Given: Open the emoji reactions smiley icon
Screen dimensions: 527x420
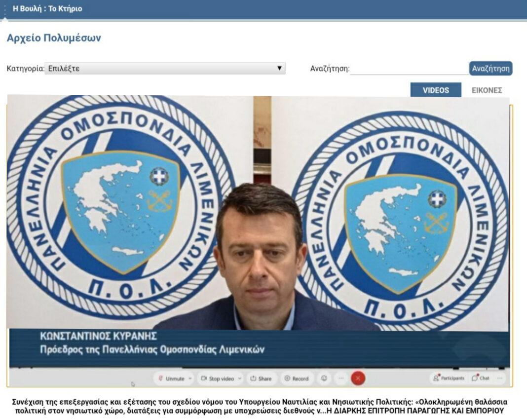Looking at the screenshot, I should [324, 379].
